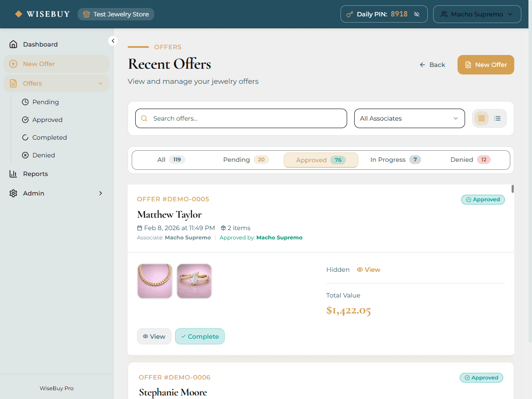Viewport: 532px width, 399px height.
Task: Click the gold chain necklace thumbnail
Action: click(155, 281)
